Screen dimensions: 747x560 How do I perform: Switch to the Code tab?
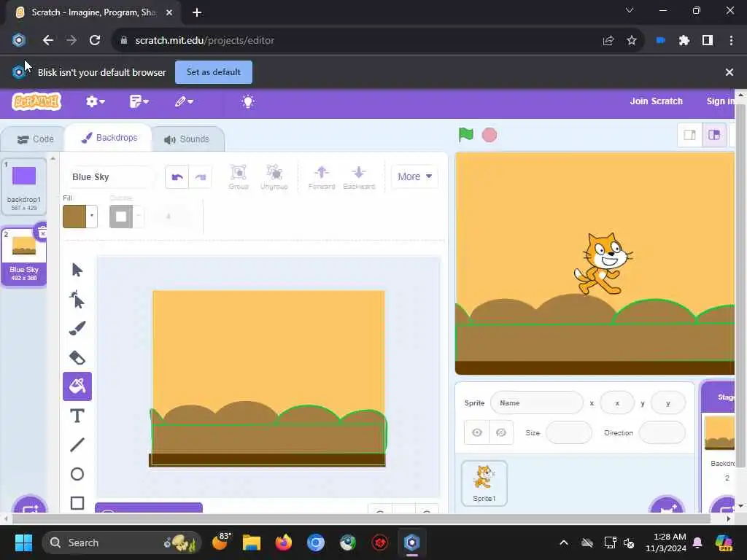tap(35, 139)
